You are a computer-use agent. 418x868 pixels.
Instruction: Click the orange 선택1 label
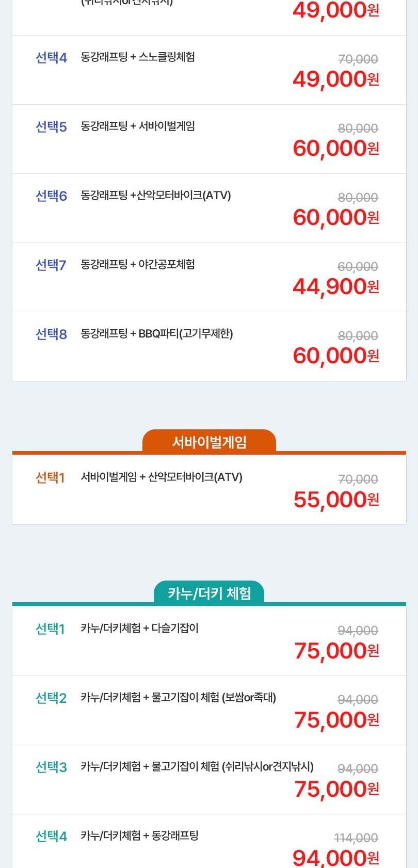pos(50,478)
